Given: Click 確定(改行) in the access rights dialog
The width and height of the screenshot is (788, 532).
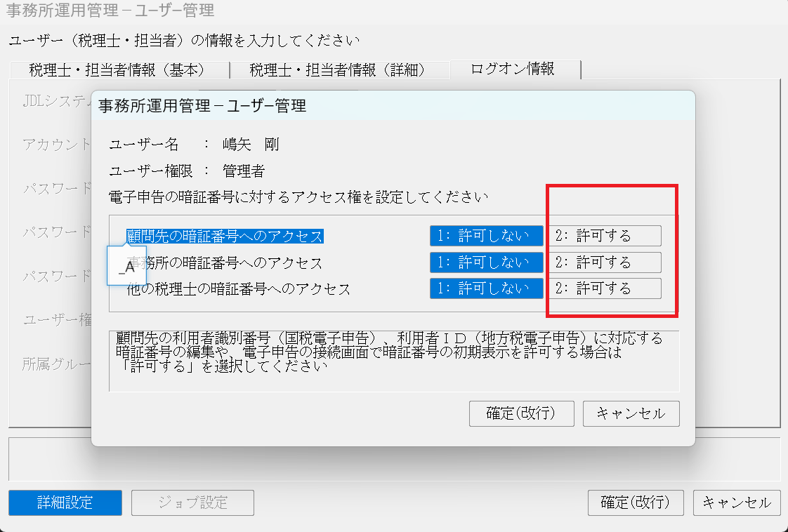Looking at the screenshot, I should [x=521, y=413].
